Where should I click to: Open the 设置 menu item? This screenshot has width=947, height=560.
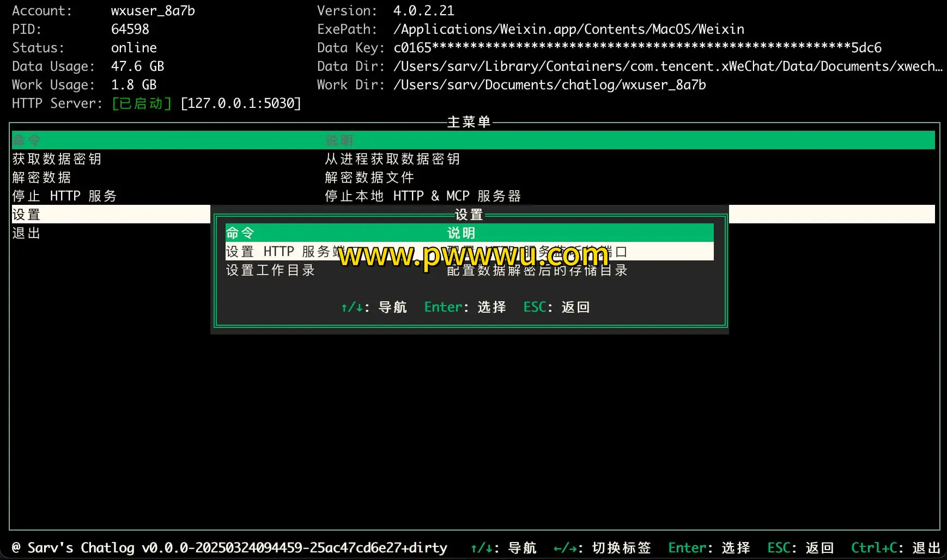coord(26,214)
